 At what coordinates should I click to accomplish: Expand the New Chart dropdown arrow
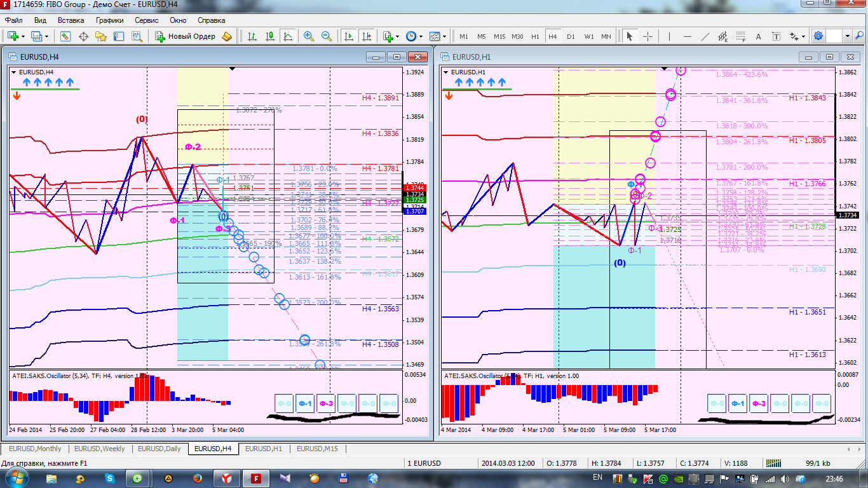[23, 36]
